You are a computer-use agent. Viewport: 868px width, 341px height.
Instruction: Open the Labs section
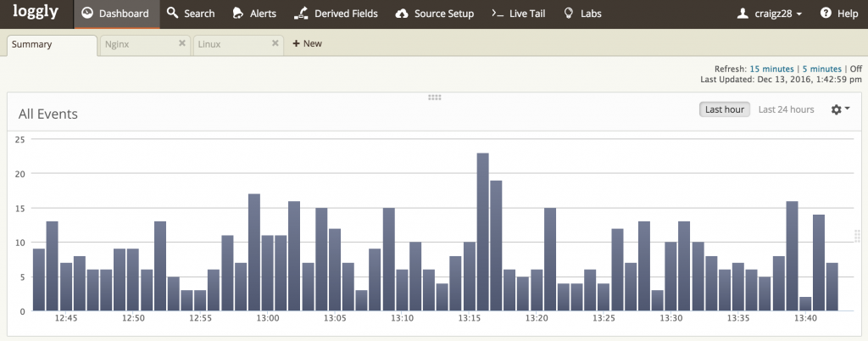pos(582,14)
